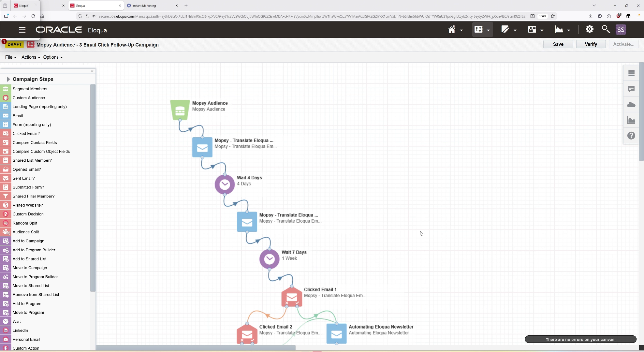Click the Wait step icon in sidebar
Screen dimensions: 644x352
tap(6, 321)
